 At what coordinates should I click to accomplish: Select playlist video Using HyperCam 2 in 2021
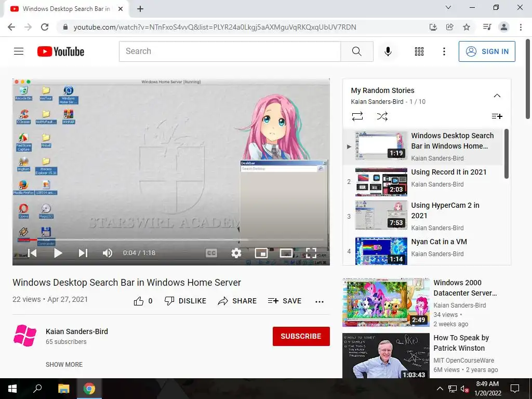coord(423,216)
